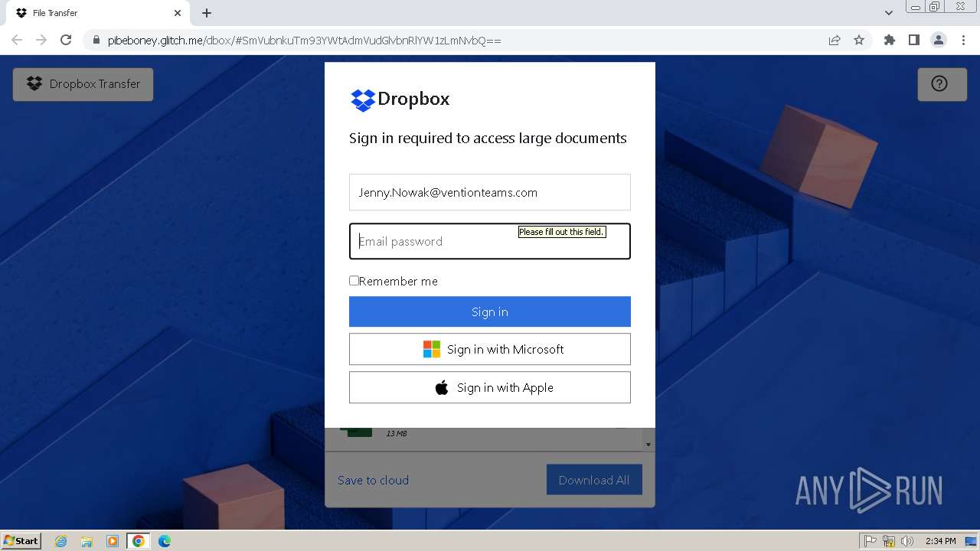Click the Microsoft logo on the sign-in button
980x551 pixels.
coord(432,349)
